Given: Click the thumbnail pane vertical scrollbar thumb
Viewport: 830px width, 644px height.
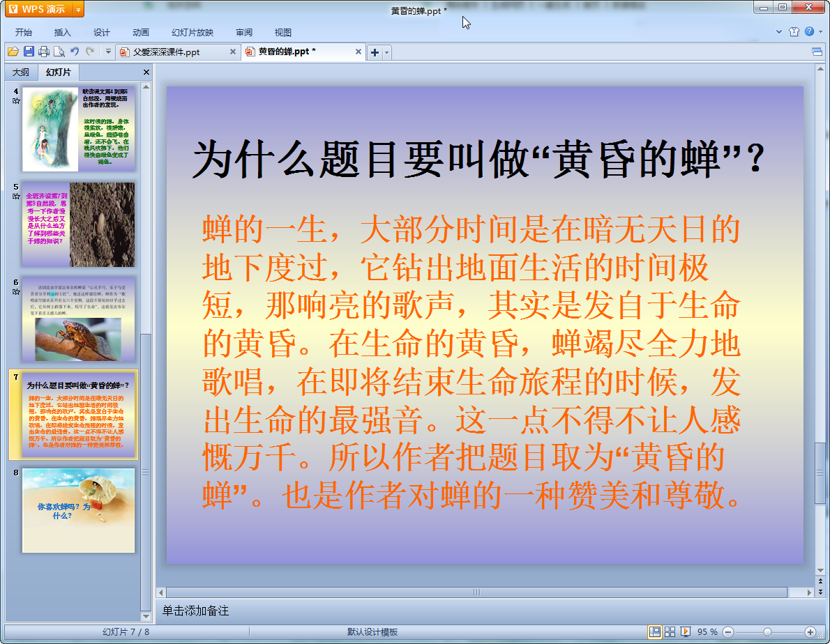Looking at the screenshot, I should click(146, 472).
